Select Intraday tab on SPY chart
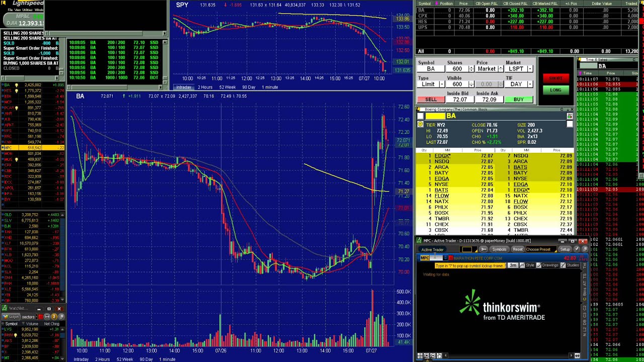644x362 pixels. tap(183, 87)
